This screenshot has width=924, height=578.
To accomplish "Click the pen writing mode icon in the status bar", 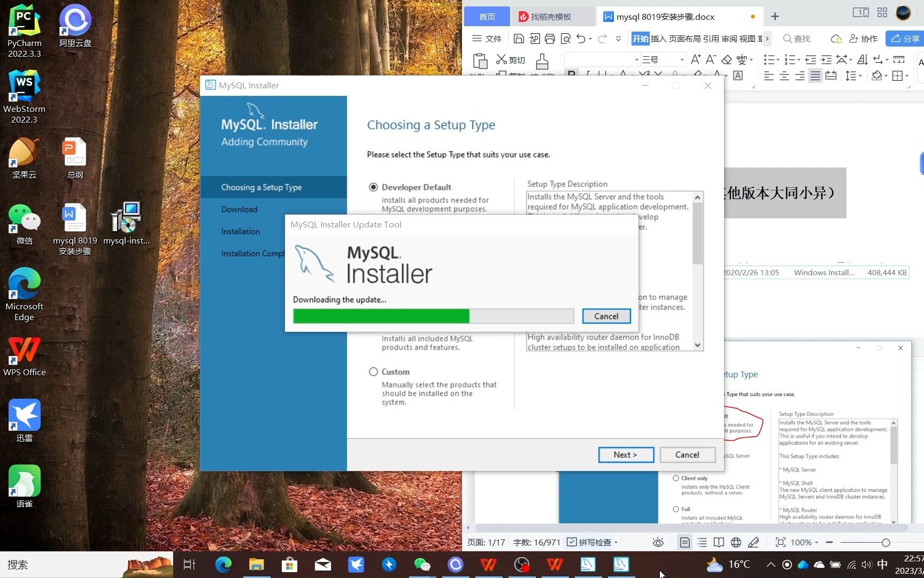I will pyautogui.click(x=753, y=543).
